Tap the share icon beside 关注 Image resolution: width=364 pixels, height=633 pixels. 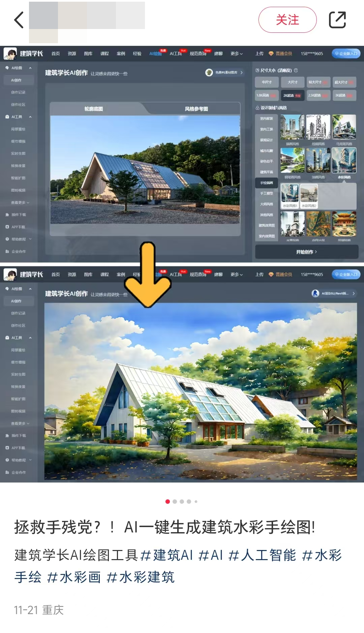pos(337,20)
